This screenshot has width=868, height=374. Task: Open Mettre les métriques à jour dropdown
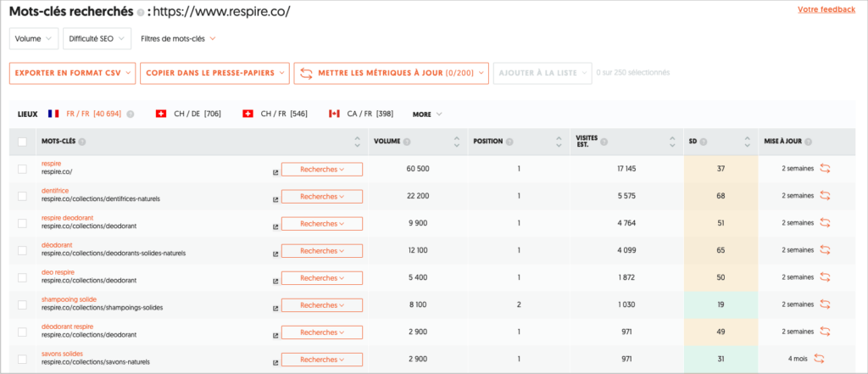(x=392, y=73)
